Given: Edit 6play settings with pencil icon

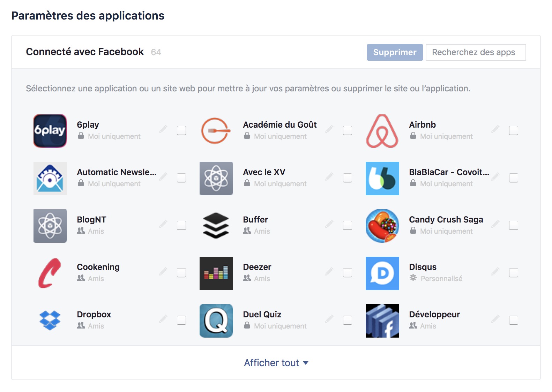Looking at the screenshot, I should point(163,129).
